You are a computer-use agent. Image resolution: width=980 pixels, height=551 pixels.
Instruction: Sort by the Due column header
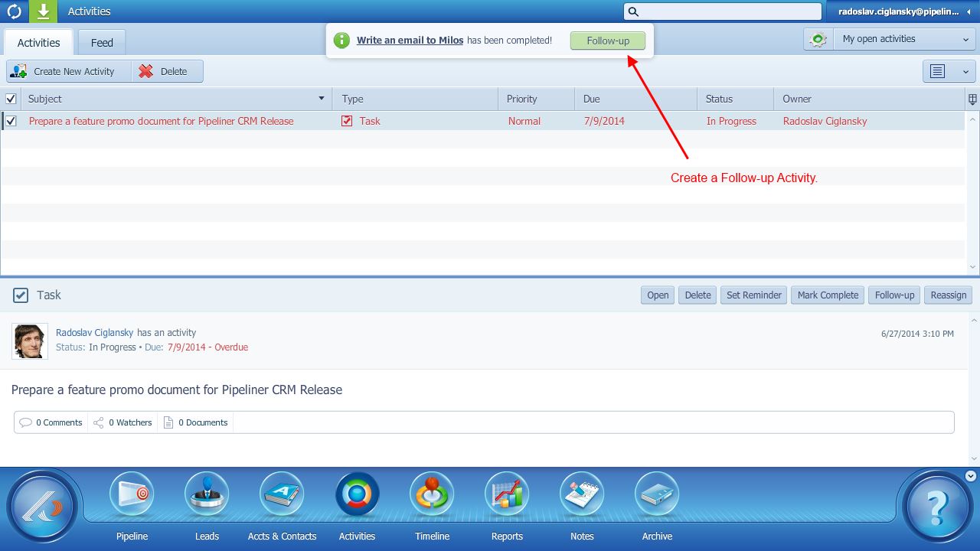tap(635, 99)
